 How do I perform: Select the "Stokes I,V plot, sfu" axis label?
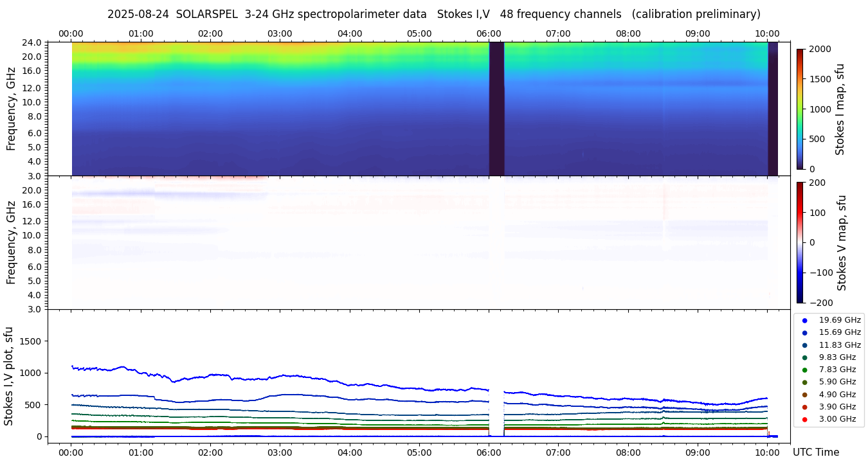coord(9,375)
